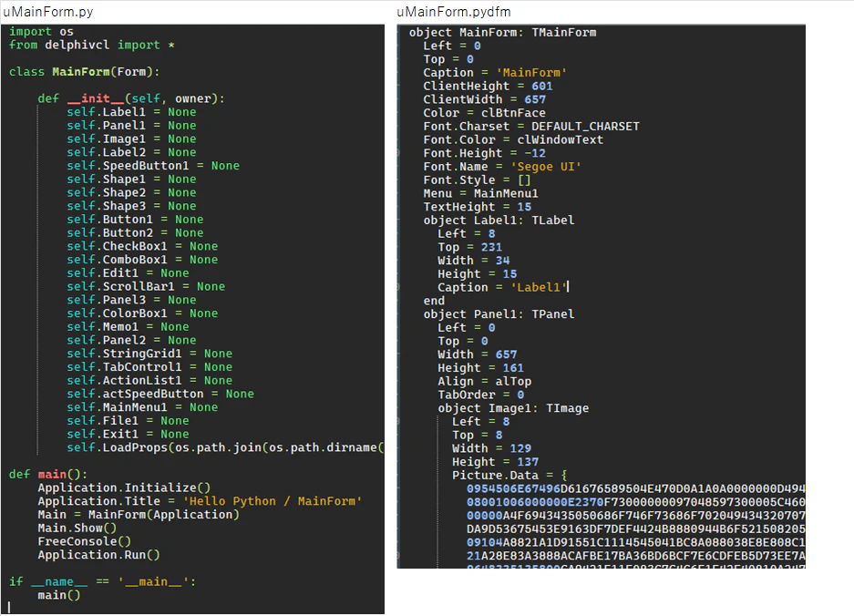The height and width of the screenshot is (616, 854).
Task: Click the uMainForm.py file title
Action: 48,12
